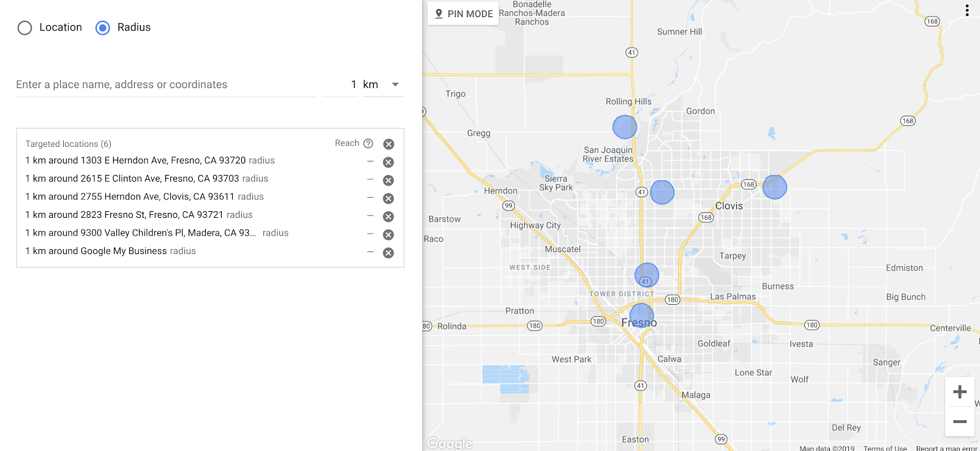Viewport: 980px width, 451px height.
Task: Open the map three-dot options menu
Action: point(967,10)
